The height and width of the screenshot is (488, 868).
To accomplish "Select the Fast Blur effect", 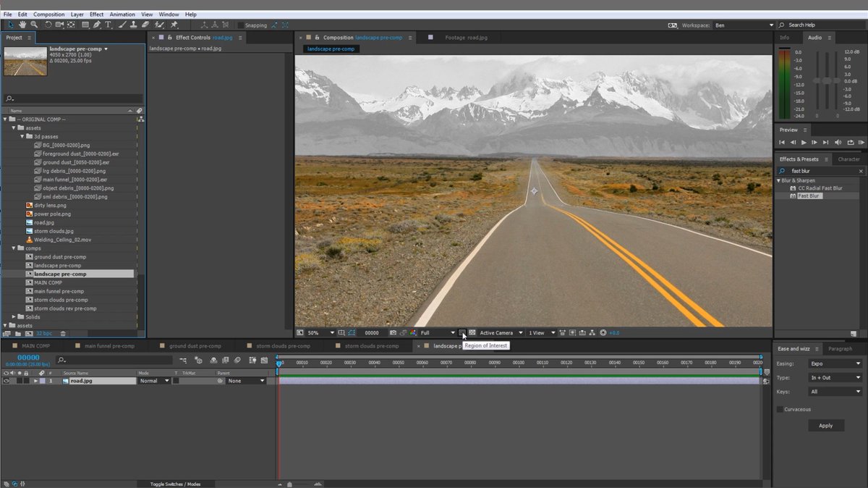I will click(x=809, y=195).
